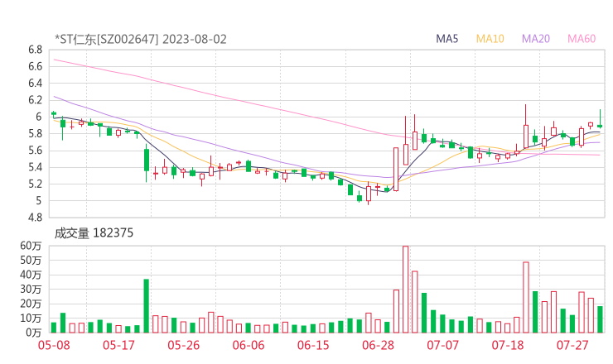Viewport: 613px width, 364px height.
Task: Click the 60万 volume axis label
Action: pyautogui.click(x=31, y=246)
